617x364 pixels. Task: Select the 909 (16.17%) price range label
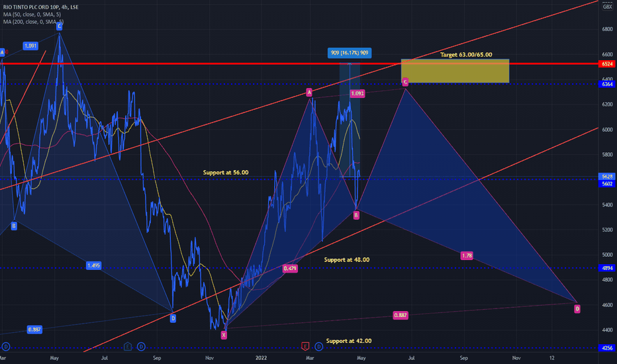(x=350, y=53)
